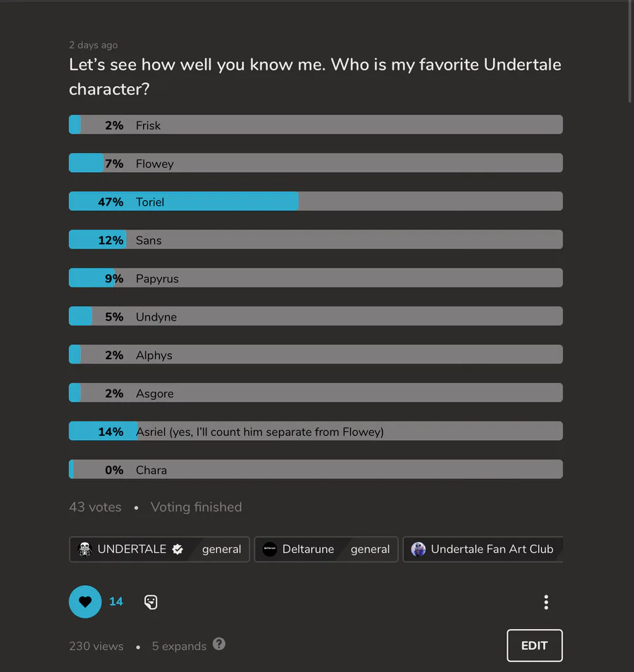Click the 2 days ago timestamp
The height and width of the screenshot is (672, 634).
[x=93, y=44]
